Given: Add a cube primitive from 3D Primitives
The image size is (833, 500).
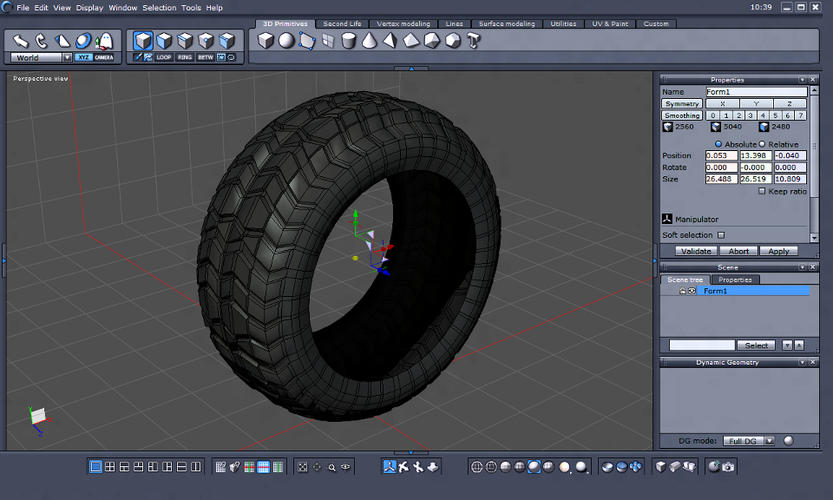Looking at the screenshot, I should coord(266,40).
